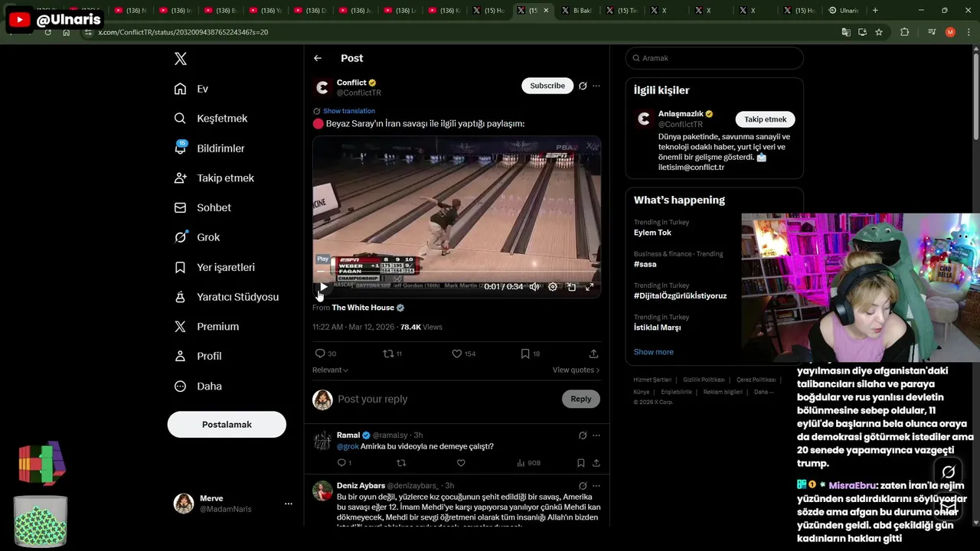Open Takip etmek in sidebar
980x551 pixels.
pyautogui.click(x=214, y=178)
